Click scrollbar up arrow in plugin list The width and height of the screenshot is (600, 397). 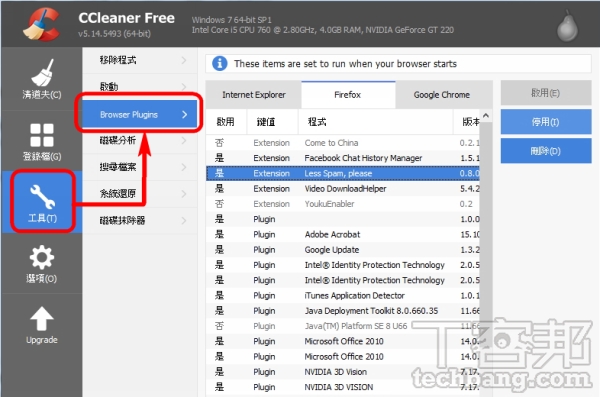[x=486, y=115]
